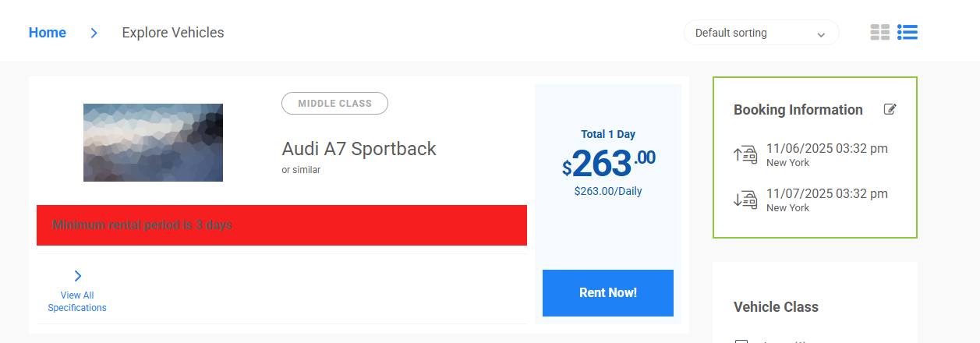Image resolution: width=980 pixels, height=343 pixels.
Task: Expand View All Specifications
Action: click(x=77, y=301)
